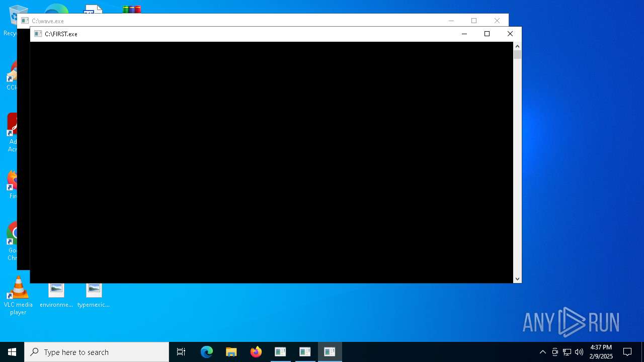Viewport: 644px width, 362px height.
Task: Launch Microsoft Edge from the taskbar
Action: coord(207,352)
